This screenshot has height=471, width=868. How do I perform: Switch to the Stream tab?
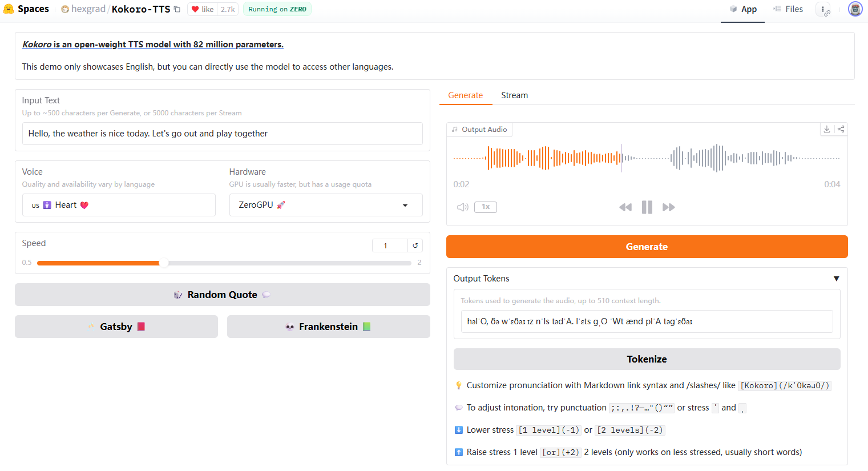click(515, 95)
